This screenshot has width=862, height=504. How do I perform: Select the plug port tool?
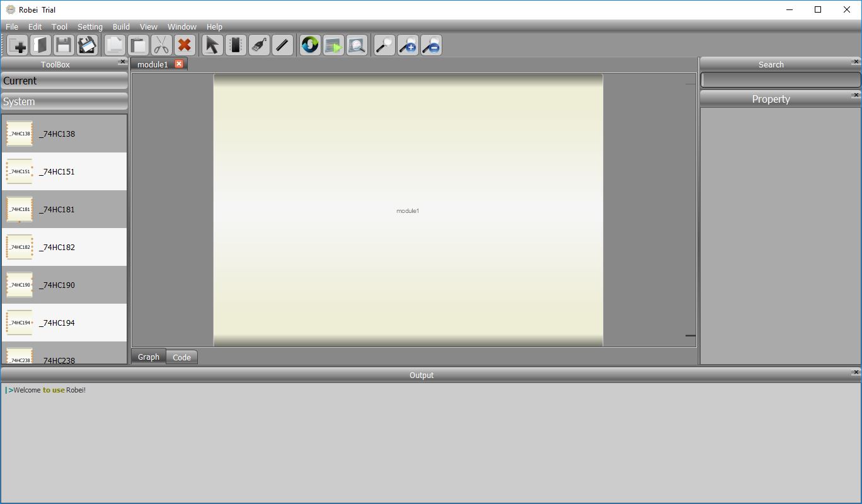coord(259,45)
